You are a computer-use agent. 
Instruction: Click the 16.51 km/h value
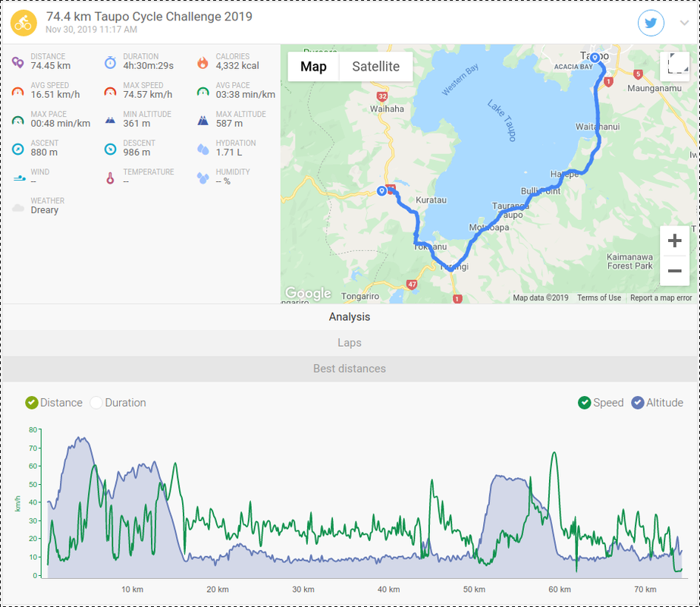[x=55, y=95]
